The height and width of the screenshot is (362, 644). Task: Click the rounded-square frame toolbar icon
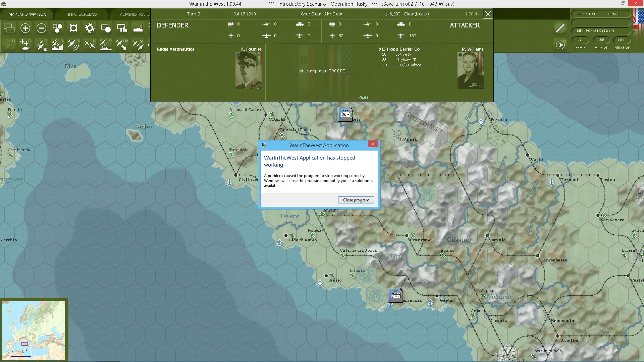point(73,28)
